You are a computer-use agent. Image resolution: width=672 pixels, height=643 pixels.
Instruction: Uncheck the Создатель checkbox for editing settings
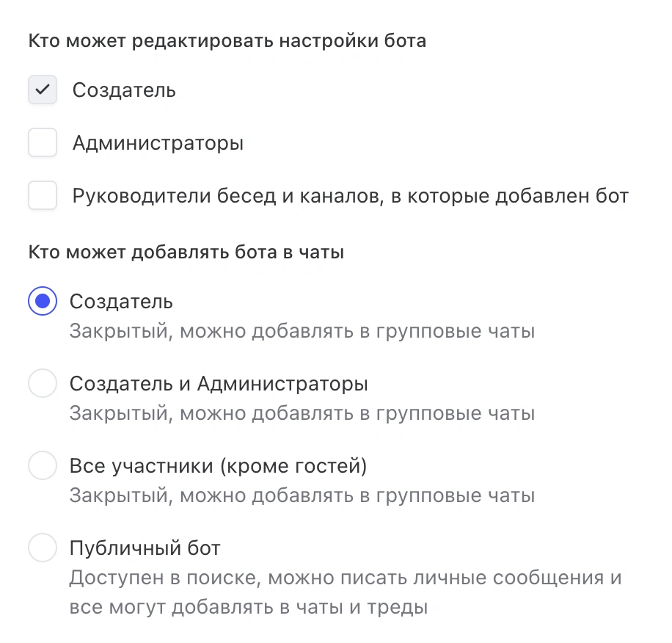[43, 90]
